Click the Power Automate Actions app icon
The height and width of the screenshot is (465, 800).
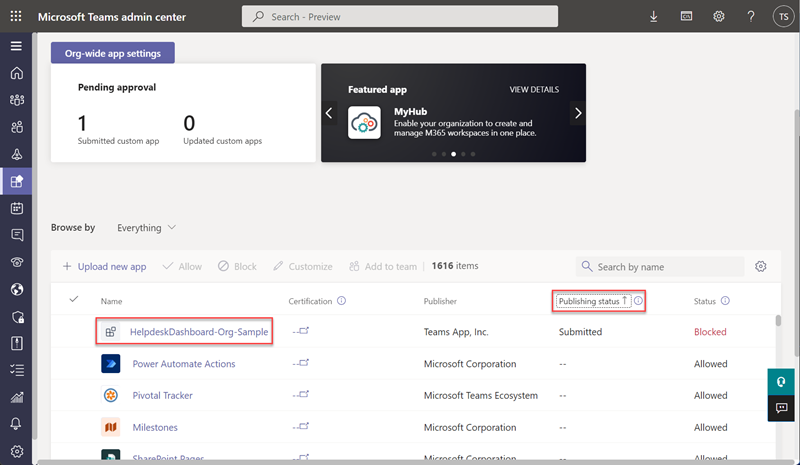click(111, 363)
